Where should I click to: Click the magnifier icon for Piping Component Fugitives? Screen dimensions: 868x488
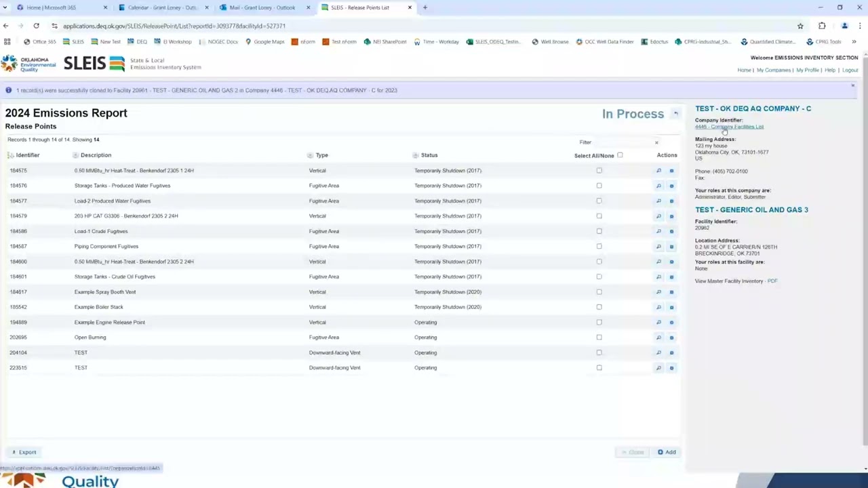tap(658, 247)
